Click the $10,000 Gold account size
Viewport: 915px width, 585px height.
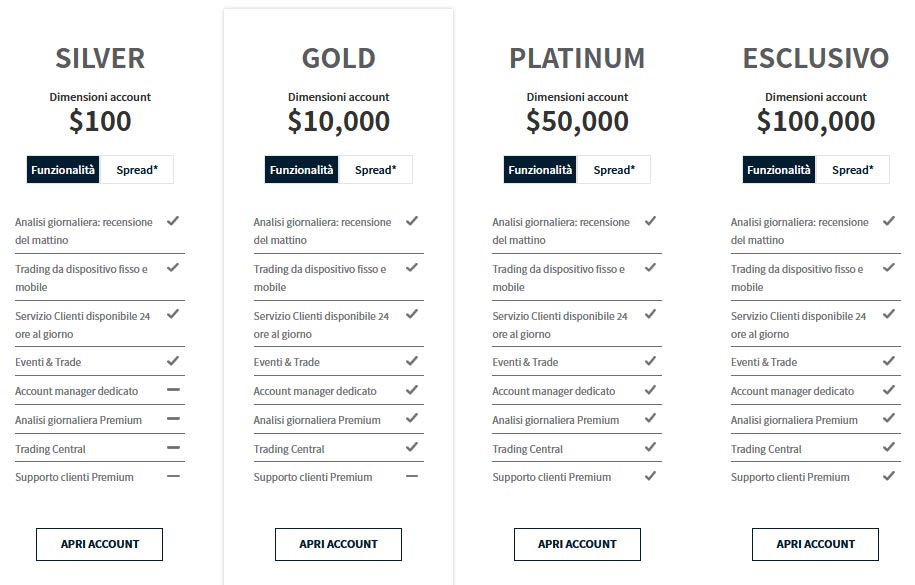pos(339,122)
